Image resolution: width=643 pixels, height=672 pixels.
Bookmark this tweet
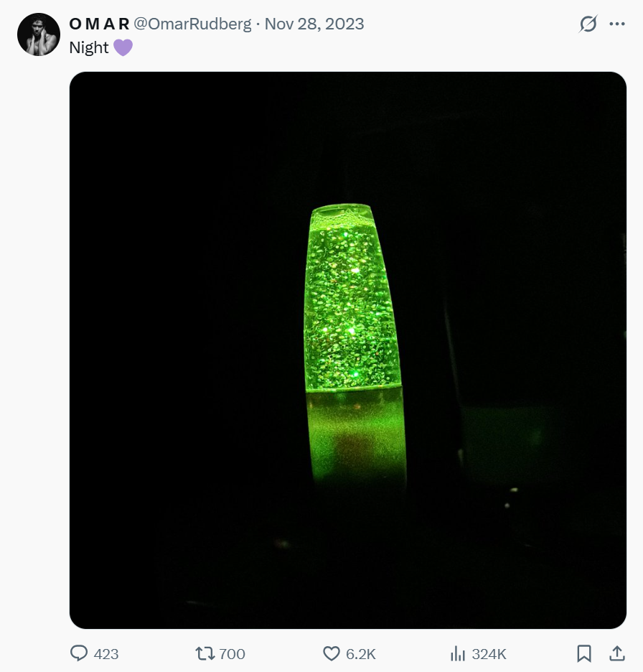(x=584, y=653)
